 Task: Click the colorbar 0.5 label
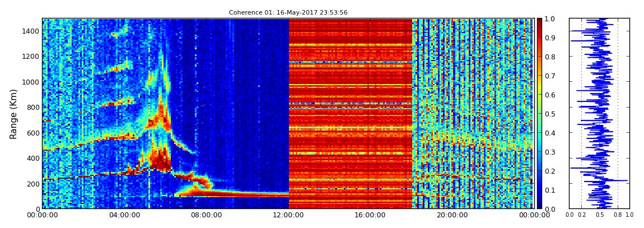pyautogui.click(x=549, y=114)
